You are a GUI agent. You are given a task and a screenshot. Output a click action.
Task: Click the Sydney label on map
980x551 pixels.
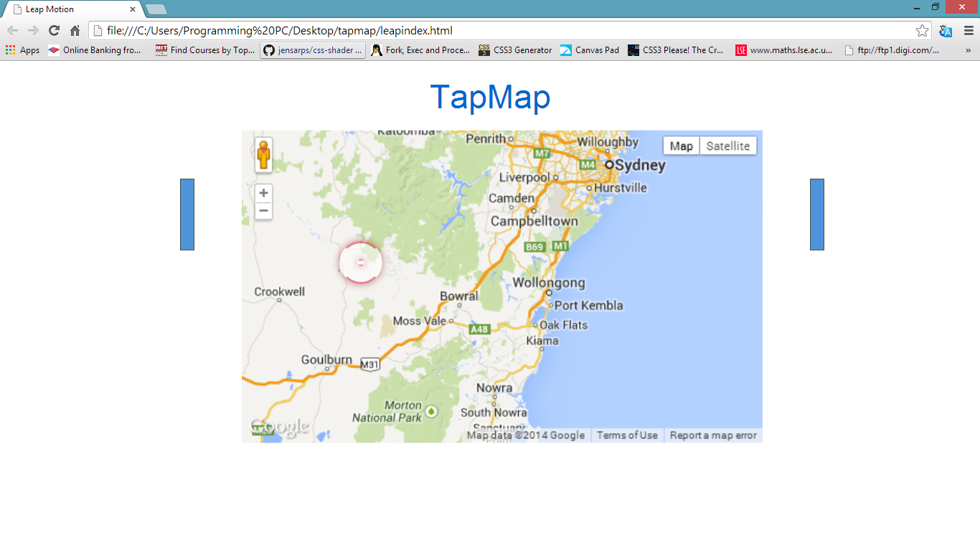[x=640, y=165]
